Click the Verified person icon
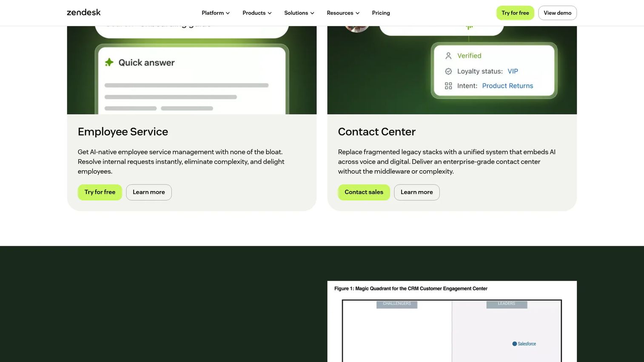This screenshot has height=362, width=644. [448, 56]
